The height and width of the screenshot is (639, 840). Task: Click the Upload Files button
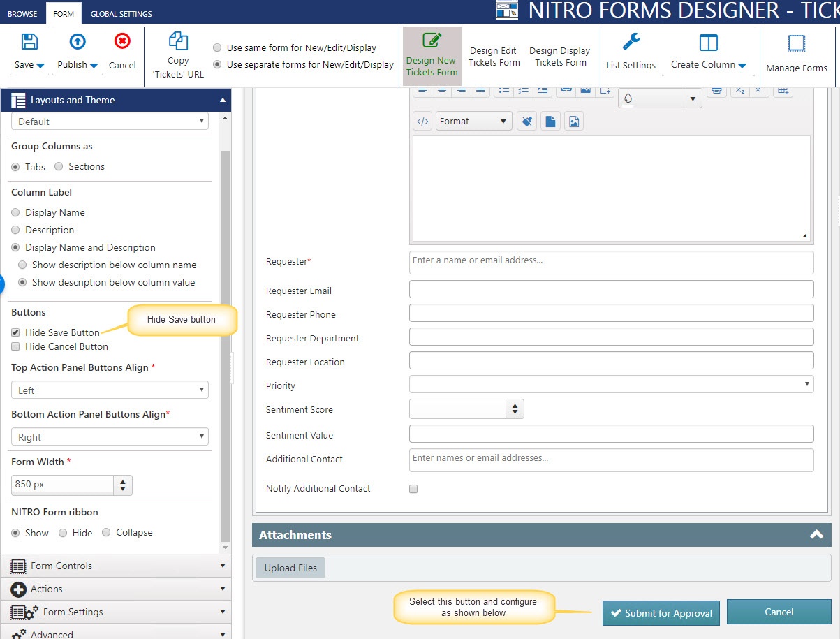point(290,568)
